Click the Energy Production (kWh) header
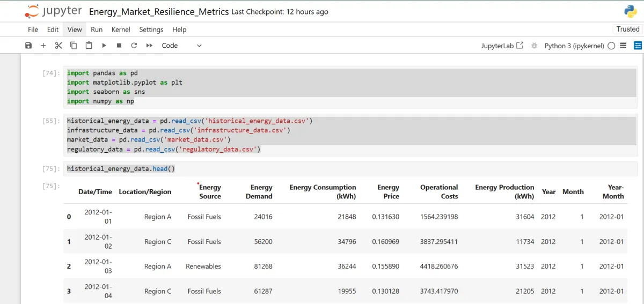The image size is (644, 304). point(504,191)
